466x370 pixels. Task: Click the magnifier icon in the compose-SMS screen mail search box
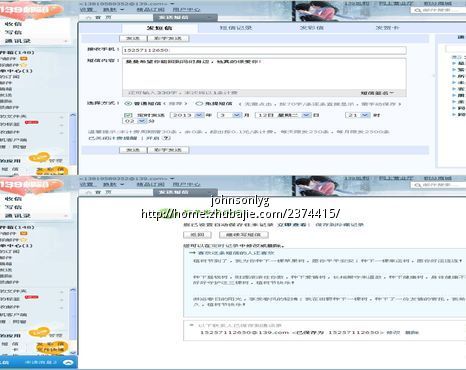[x=417, y=11]
